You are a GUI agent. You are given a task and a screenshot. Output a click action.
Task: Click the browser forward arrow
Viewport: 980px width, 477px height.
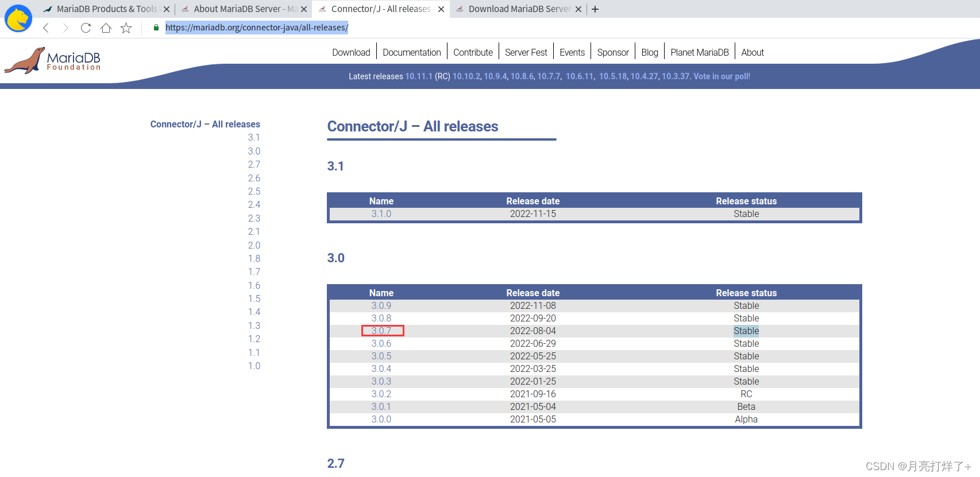click(x=65, y=28)
